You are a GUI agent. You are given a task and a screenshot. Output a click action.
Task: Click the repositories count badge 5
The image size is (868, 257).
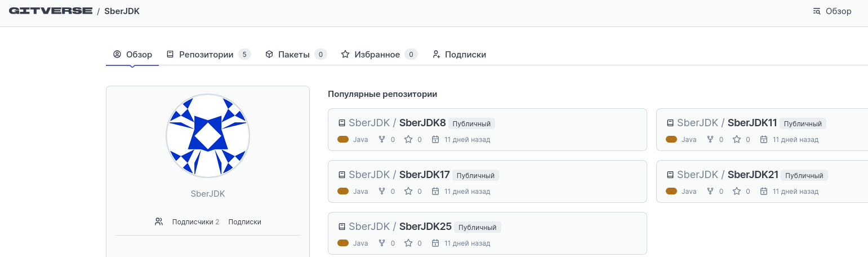click(244, 55)
